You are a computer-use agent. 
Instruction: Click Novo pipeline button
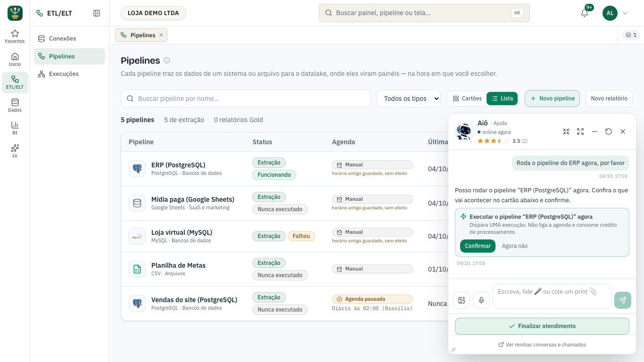(552, 99)
